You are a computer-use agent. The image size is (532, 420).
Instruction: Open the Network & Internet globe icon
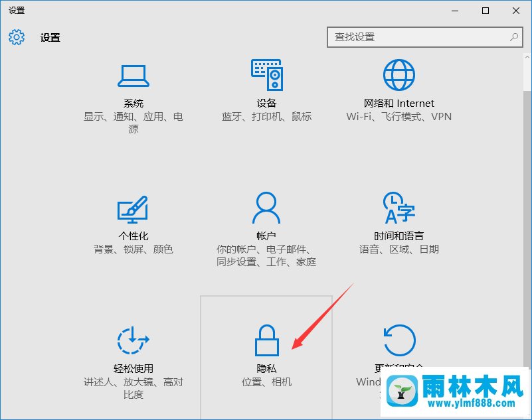coord(399,75)
